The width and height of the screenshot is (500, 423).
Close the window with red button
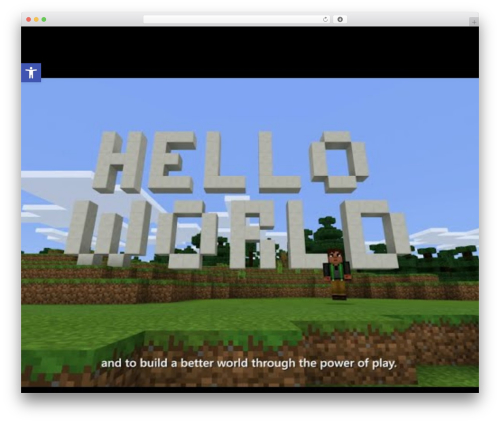point(29,20)
